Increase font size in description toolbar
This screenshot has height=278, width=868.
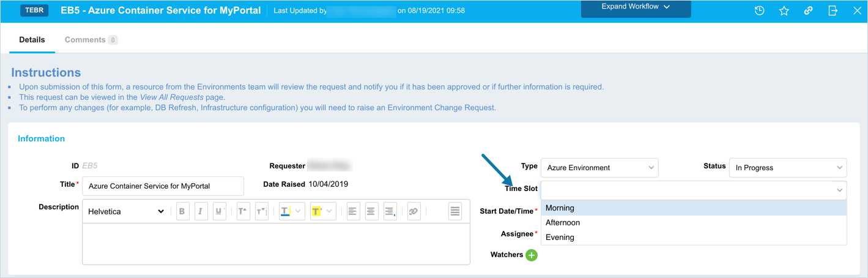(243, 211)
